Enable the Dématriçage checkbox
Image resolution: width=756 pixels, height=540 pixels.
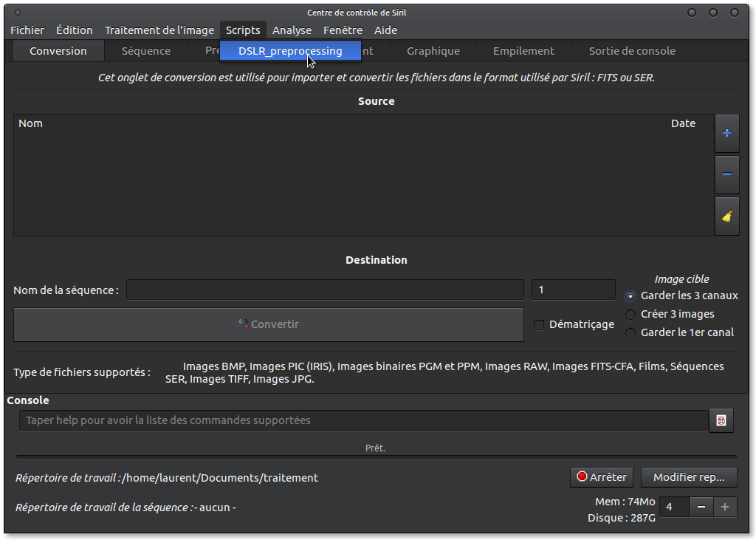(539, 324)
